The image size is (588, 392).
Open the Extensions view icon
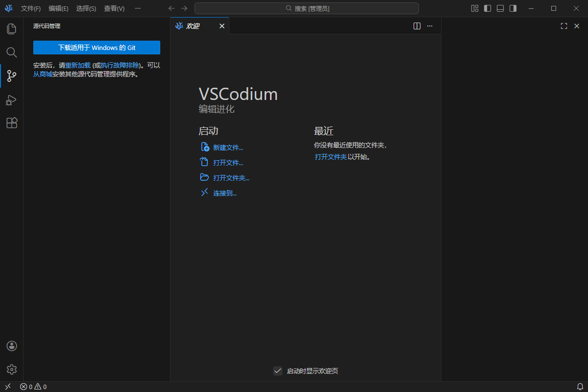(x=12, y=123)
